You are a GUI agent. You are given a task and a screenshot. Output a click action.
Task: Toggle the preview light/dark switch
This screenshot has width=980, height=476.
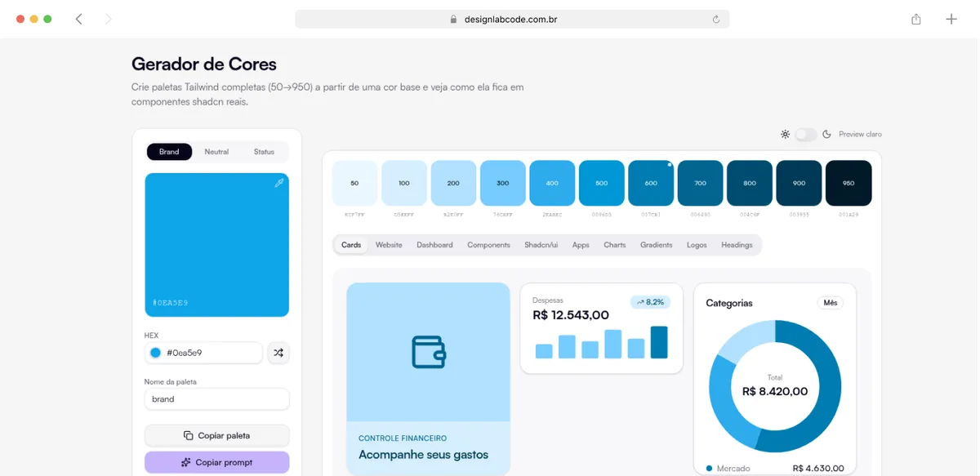pyautogui.click(x=806, y=134)
